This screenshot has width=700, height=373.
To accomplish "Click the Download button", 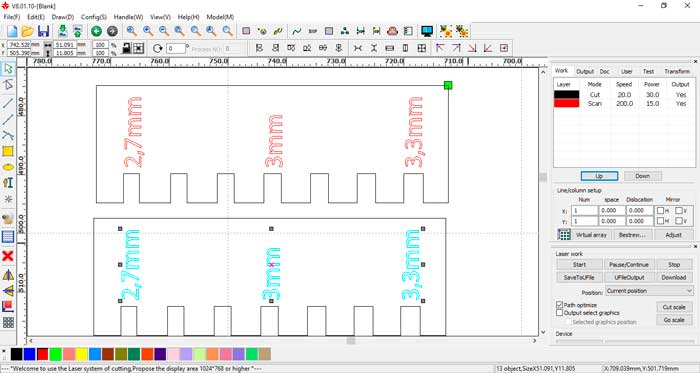I will click(x=674, y=277).
